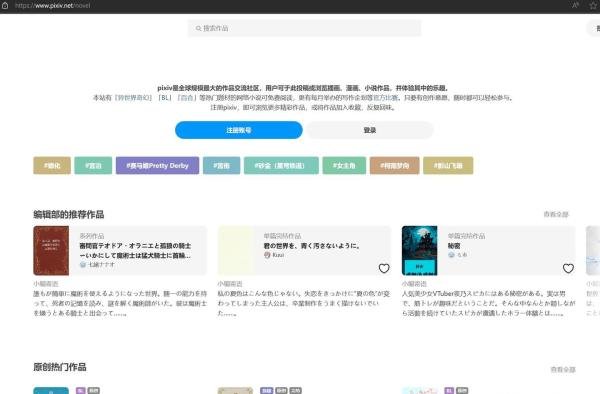
Task: Open the 官方比赛 official contest link
Action: pos(385,98)
